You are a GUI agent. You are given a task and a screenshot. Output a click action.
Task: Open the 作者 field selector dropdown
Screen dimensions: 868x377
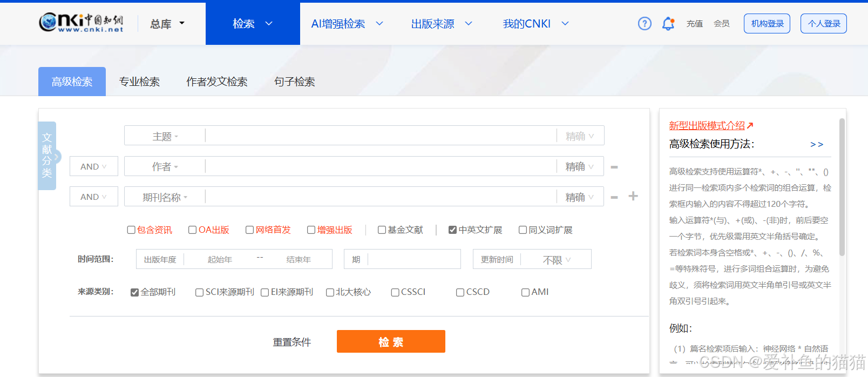click(x=165, y=166)
